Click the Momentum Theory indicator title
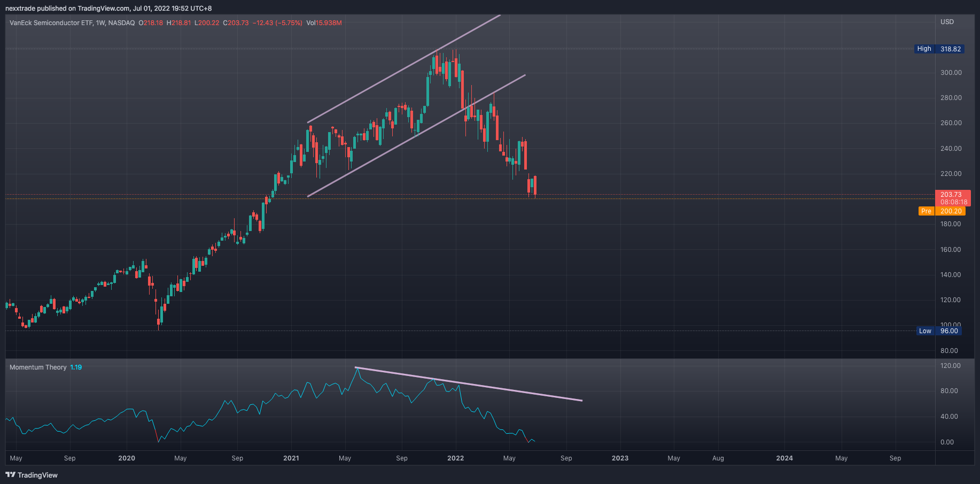The height and width of the screenshot is (484, 980). pos(38,367)
